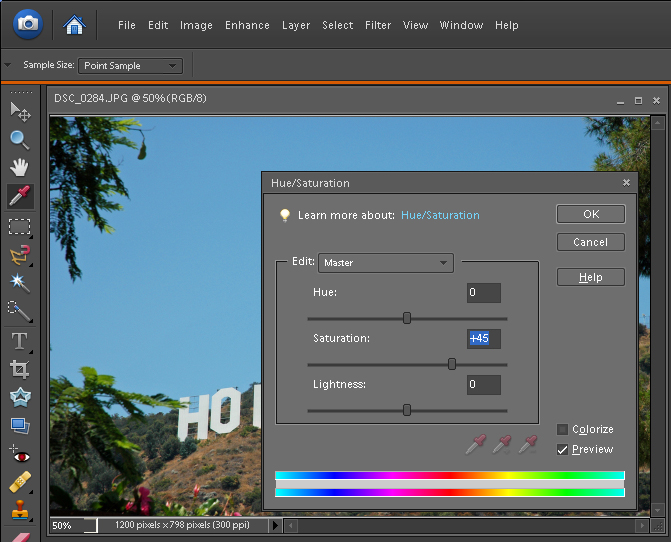Choose the Rectangular Marquee tool
This screenshot has width=671, height=542.
tap(19, 226)
